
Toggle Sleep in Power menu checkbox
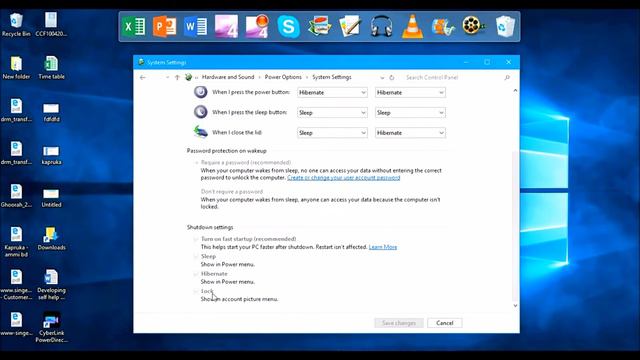click(196, 256)
